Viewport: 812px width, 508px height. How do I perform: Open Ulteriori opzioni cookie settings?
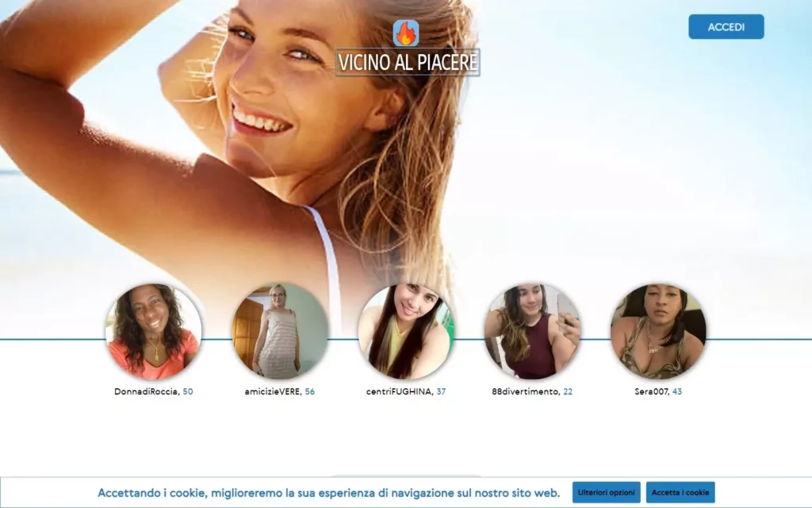click(607, 492)
